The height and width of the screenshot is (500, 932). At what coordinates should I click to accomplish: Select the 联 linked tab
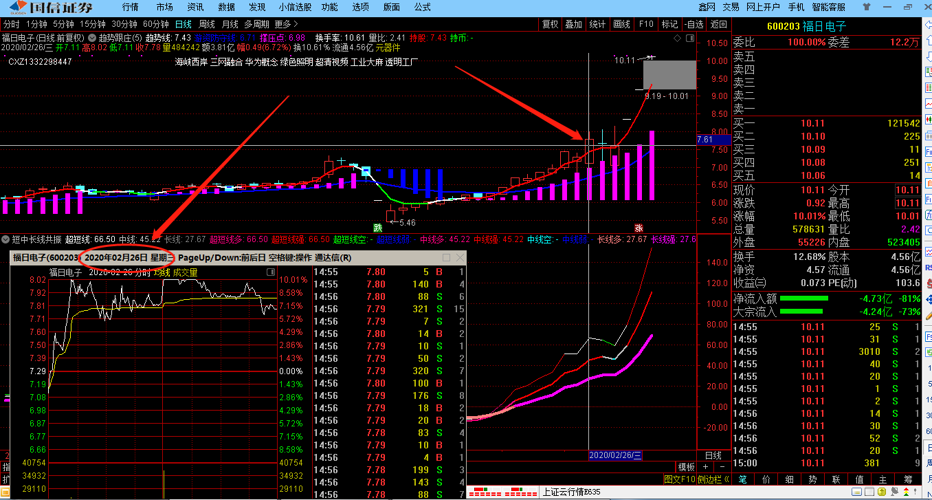click(x=836, y=479)
